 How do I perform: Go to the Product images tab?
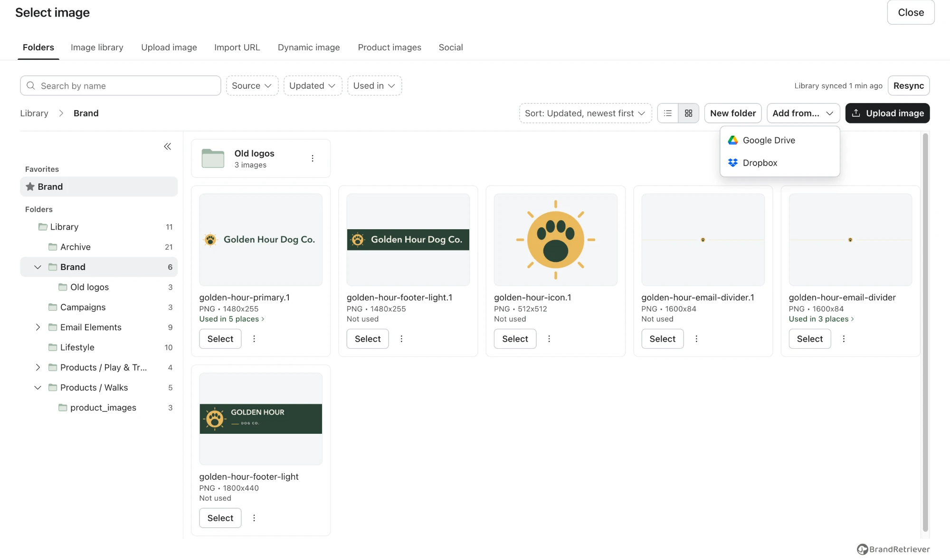click(x=389, y=47)
